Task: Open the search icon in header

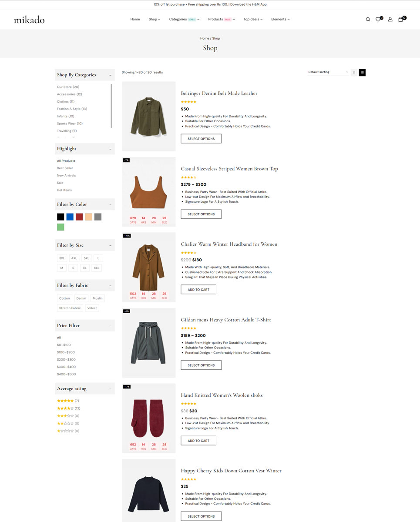Action: 368,19
